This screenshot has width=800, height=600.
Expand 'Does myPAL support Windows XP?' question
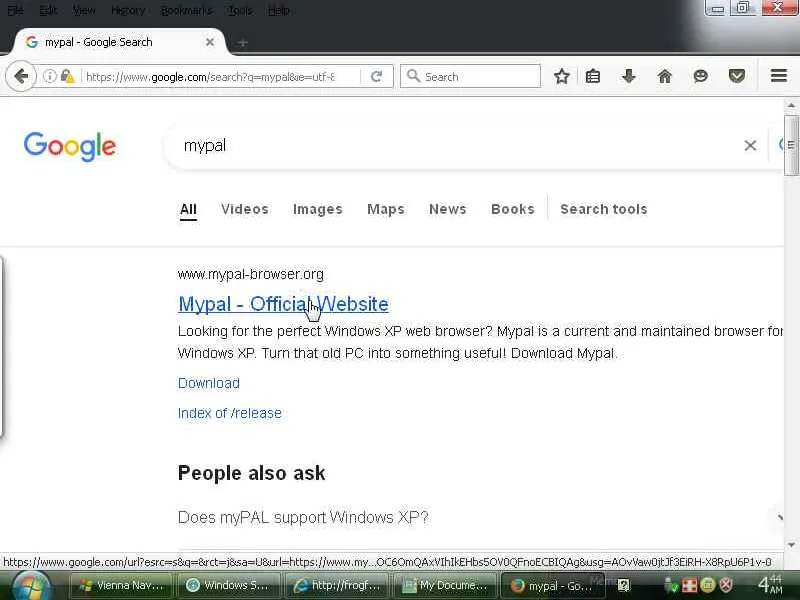[x=303, y=517]
